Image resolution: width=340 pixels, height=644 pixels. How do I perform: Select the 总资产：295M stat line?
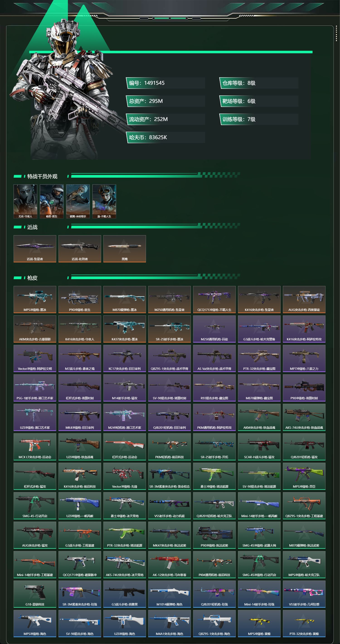pyautogui.click(x=165, y=101)
